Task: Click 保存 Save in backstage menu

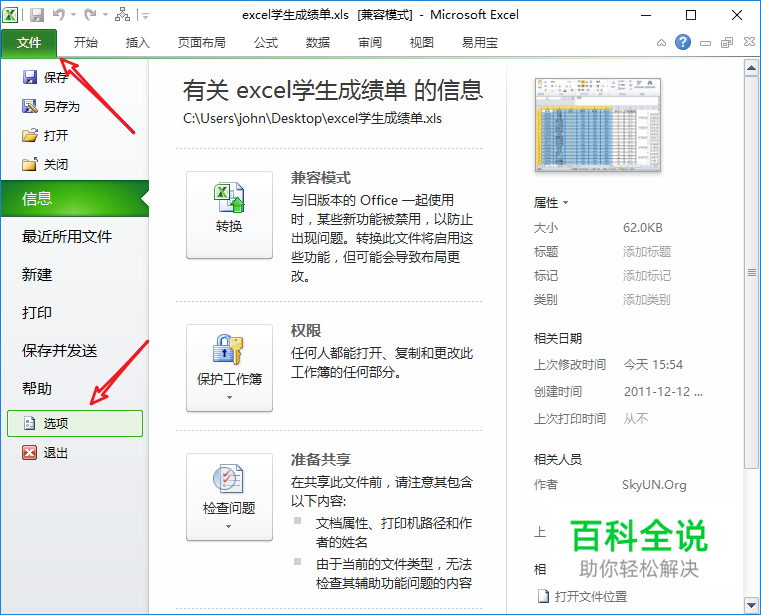Action: click(x=46, y=77)
